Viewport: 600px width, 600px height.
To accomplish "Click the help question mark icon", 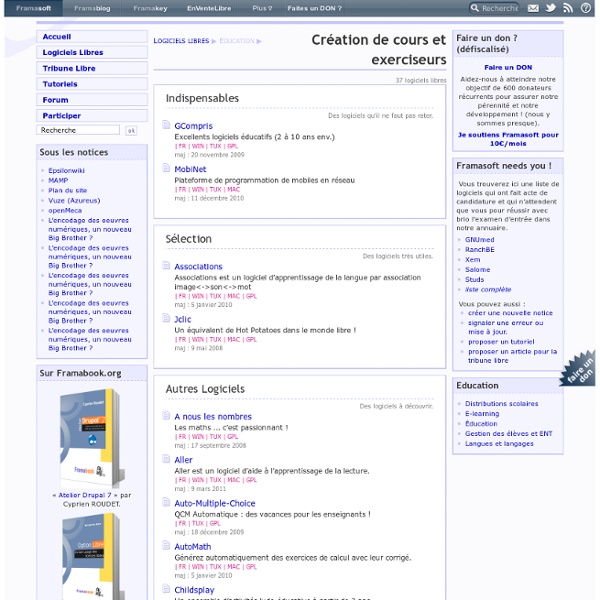I will coord(585,8).
